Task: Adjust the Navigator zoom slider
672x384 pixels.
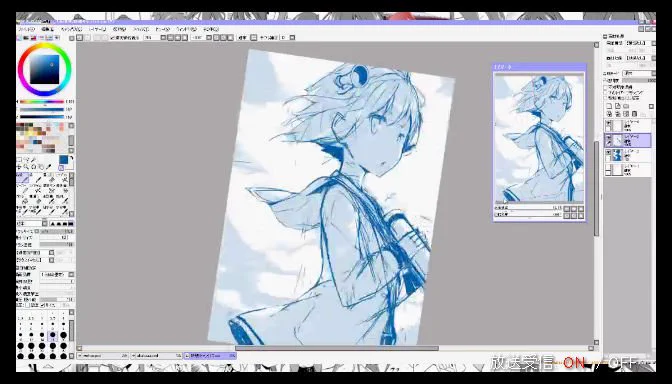Action: pyautogui.click(x=528, y=208)
